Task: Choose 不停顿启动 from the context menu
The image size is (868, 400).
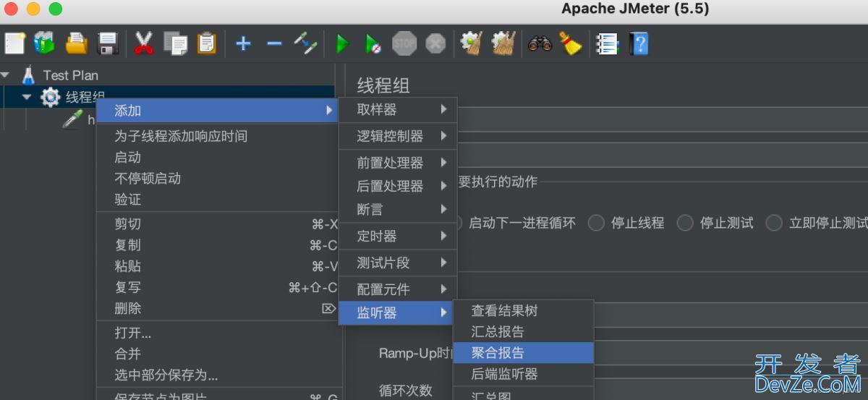Action: click(217, 178)
